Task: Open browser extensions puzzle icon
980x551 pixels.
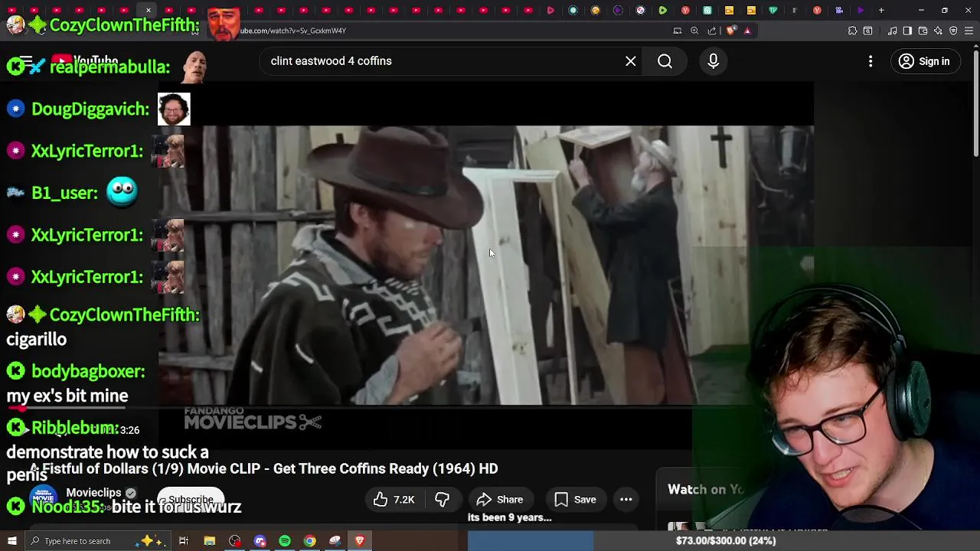Action: [852, 31]
